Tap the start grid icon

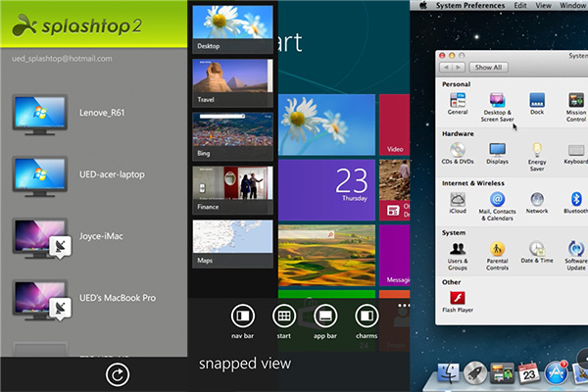click(284, 316)
